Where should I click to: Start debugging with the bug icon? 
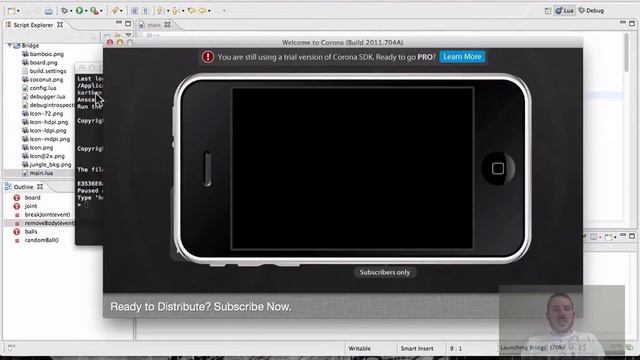coord(64,11)
